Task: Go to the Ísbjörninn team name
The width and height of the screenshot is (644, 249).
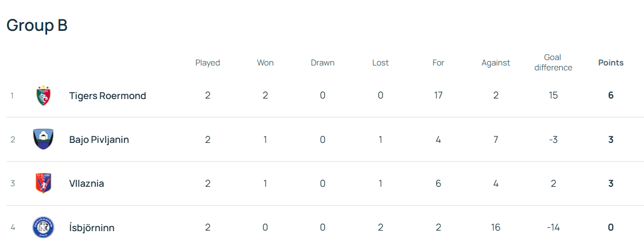Action: [x=92, y=227]
